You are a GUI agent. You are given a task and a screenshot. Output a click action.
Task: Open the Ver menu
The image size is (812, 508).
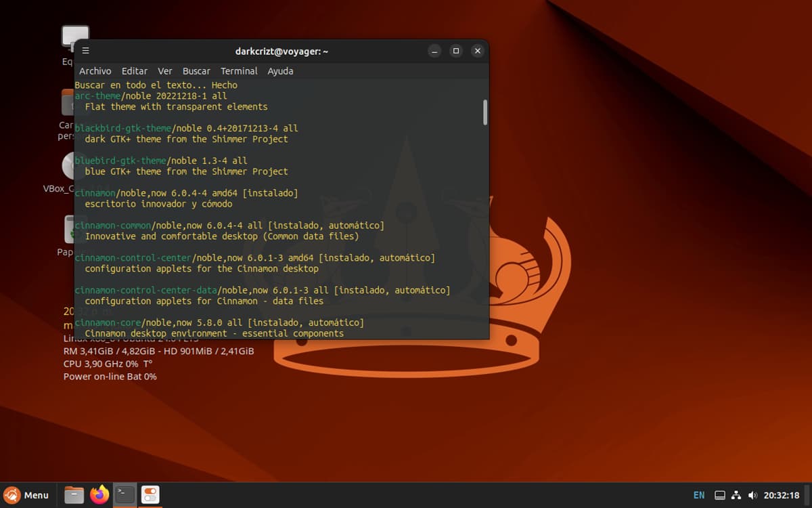165,71
